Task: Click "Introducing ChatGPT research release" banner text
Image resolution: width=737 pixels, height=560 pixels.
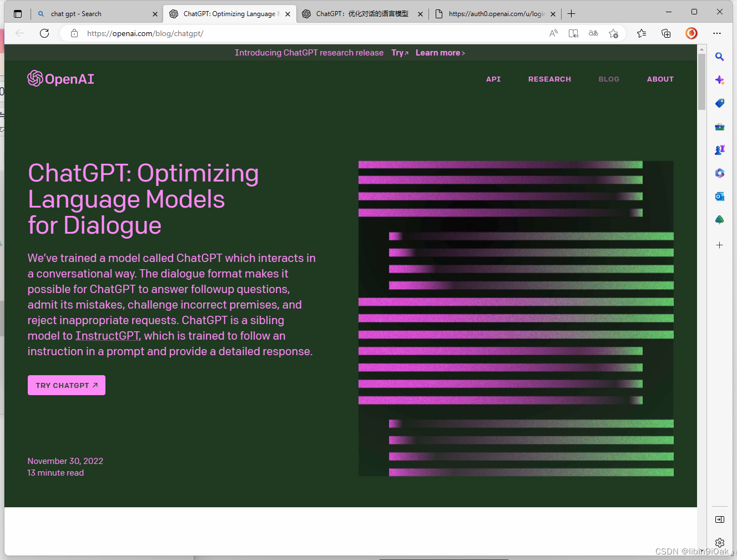Action: click(309, 53)
